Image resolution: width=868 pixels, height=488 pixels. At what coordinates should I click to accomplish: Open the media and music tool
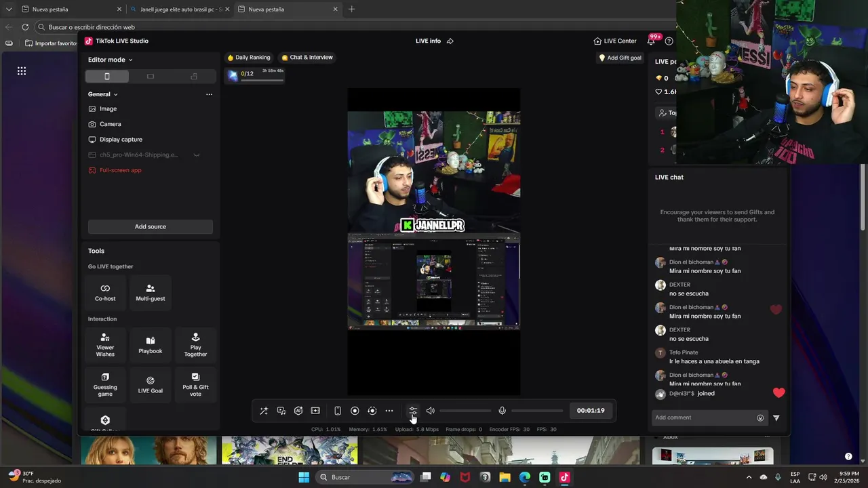281,411
